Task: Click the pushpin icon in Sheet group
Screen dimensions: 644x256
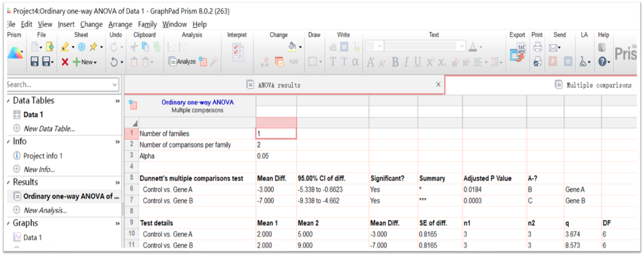Action: (94, 48)
